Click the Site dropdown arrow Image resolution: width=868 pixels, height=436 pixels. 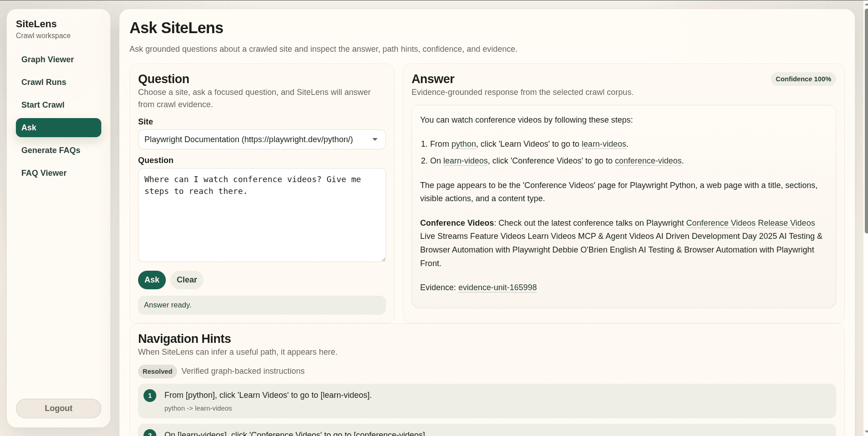pyautogui.click(x=375, y=139)
